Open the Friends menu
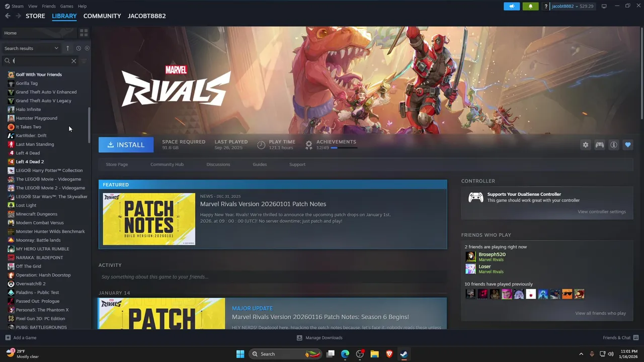The width and height of the screenshot is (644, 362). (x=49, y=6)
